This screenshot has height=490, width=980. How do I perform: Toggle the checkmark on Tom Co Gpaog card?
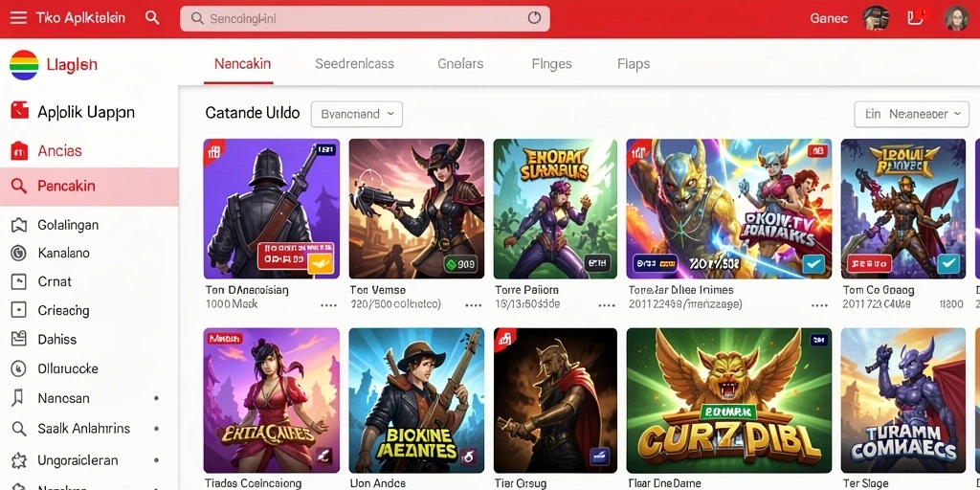tap(948, 264)
